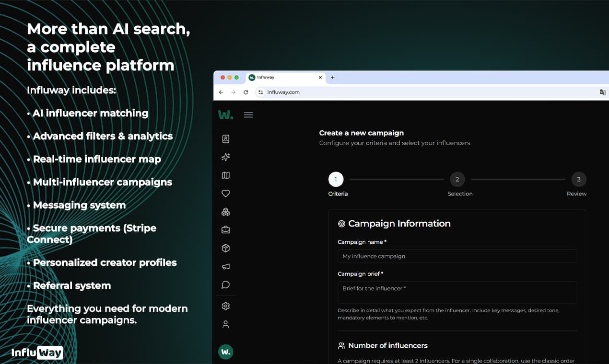Image resolution: width=609 pixels, height=364 pixels.
Task: Click 'Multi-influencer campaigns' bullet text
Action: pyautogui.click(x=102, y=182)
